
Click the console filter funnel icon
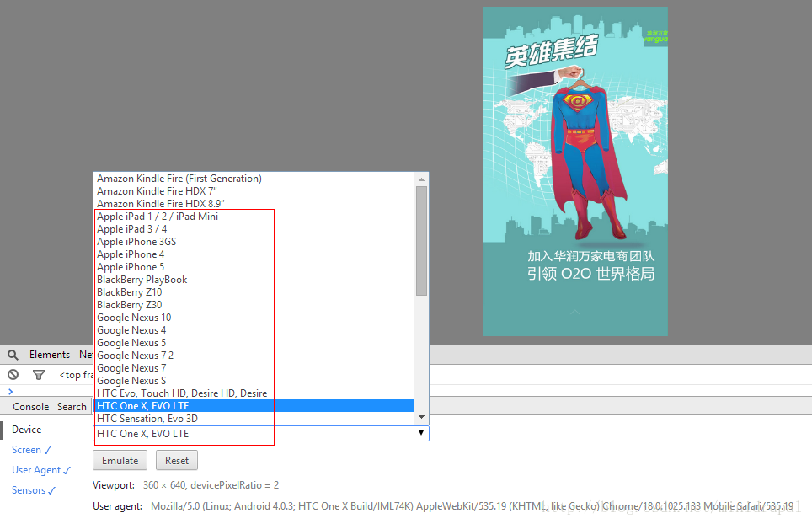point(38,375)
